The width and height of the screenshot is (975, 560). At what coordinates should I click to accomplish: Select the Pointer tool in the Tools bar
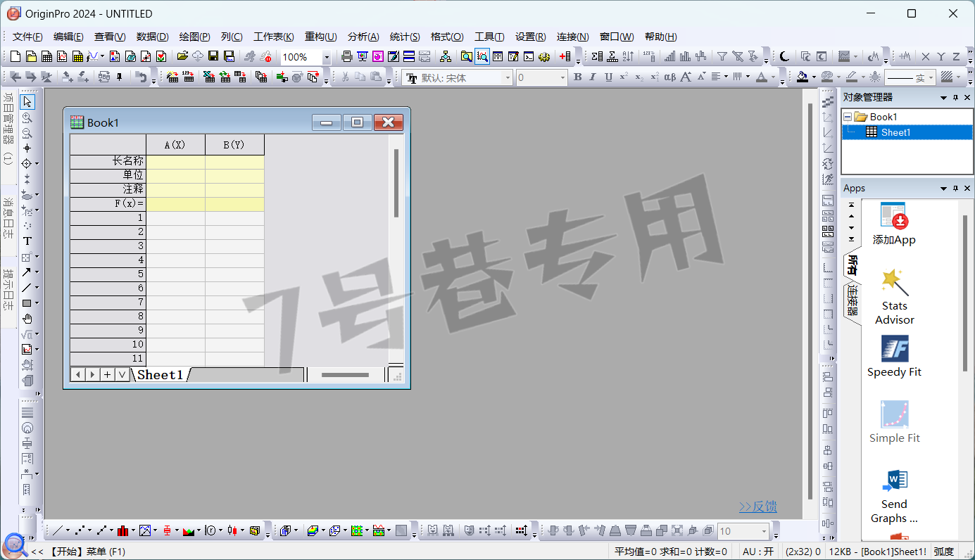pyautogui.click(x=27, y=102)
